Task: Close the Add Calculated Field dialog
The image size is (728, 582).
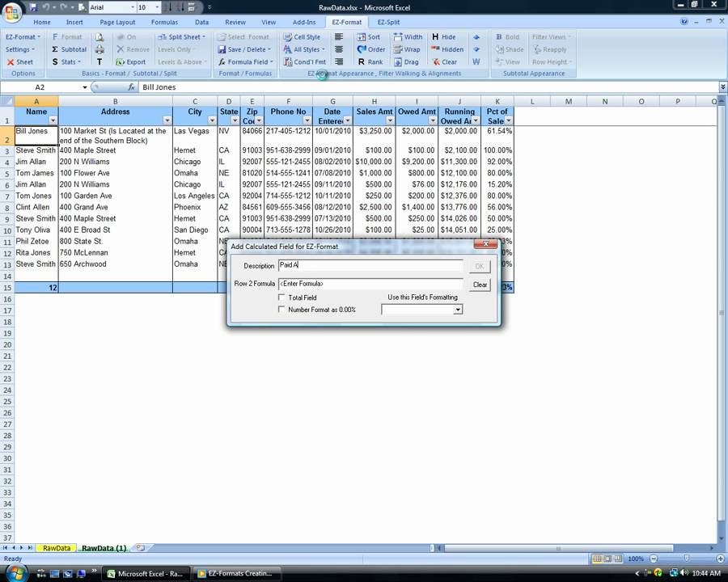Action: [485, 244]
